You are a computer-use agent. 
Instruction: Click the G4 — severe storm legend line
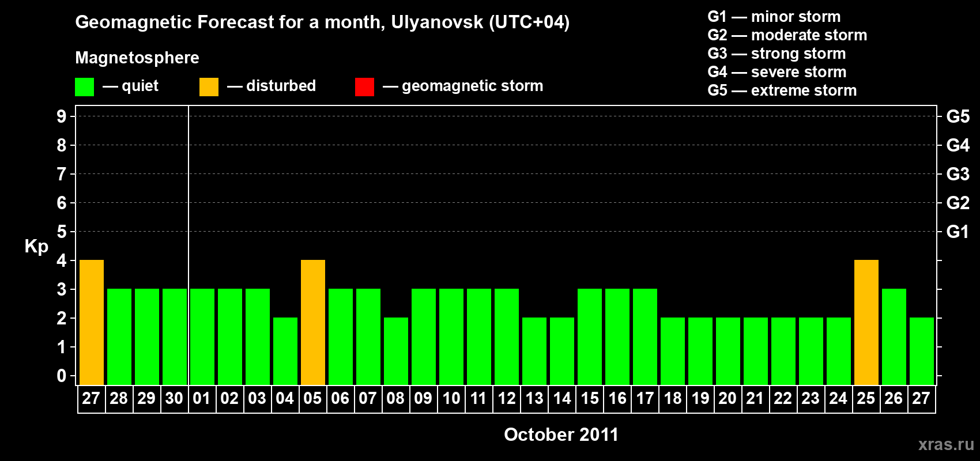tap(777, 72)
